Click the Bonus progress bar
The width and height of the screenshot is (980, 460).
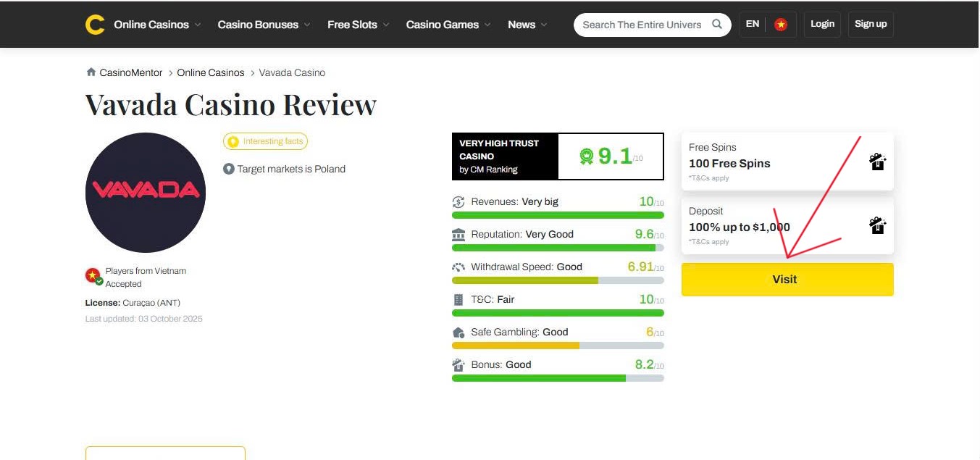558,378
